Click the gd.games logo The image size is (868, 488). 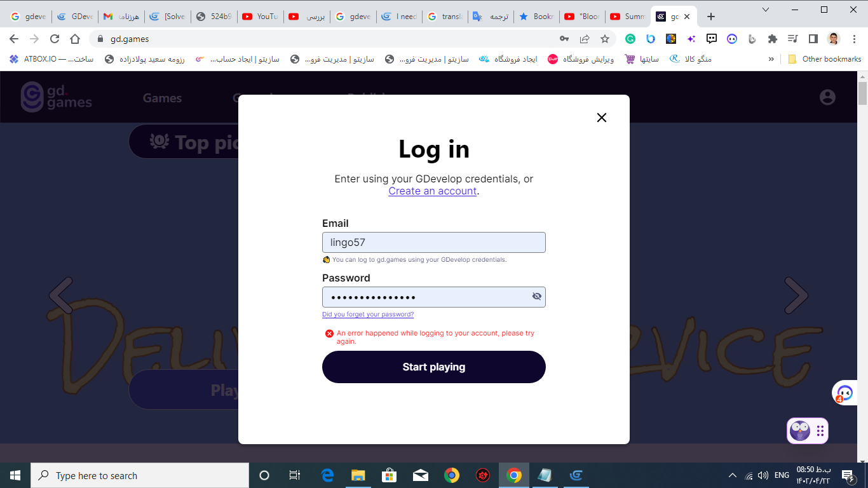pos(57,97)
